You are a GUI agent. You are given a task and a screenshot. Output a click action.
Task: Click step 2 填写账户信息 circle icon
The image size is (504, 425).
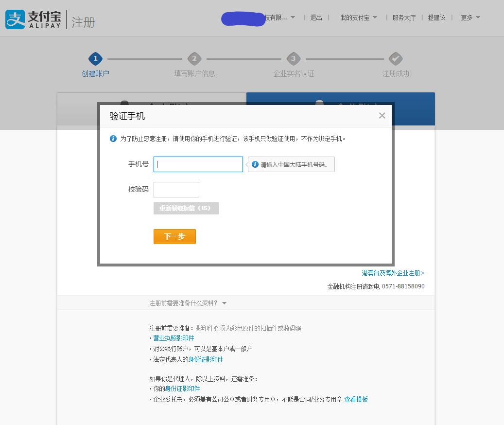click(x=195, y=57)
